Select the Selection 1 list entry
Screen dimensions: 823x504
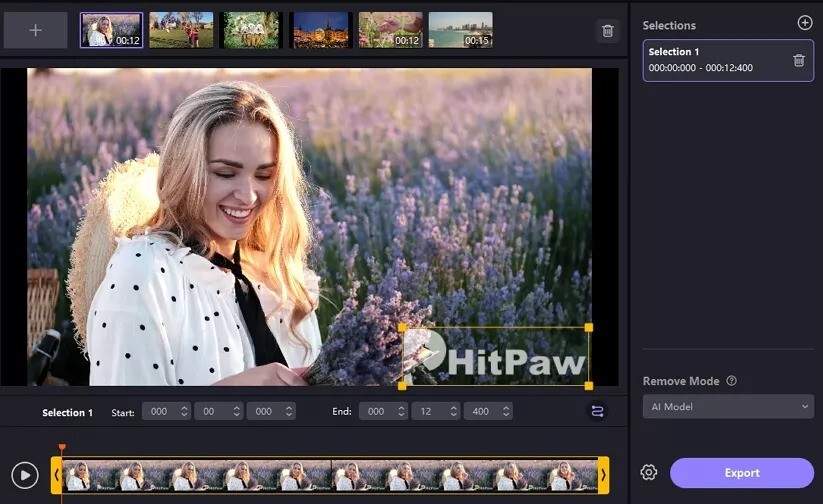(728, 60)
